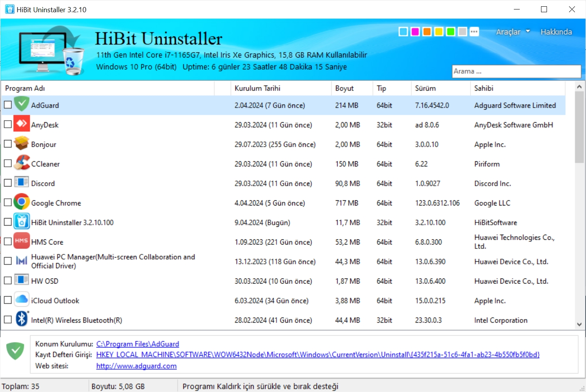Click the 90,8 MB size cell

(347, 183)
